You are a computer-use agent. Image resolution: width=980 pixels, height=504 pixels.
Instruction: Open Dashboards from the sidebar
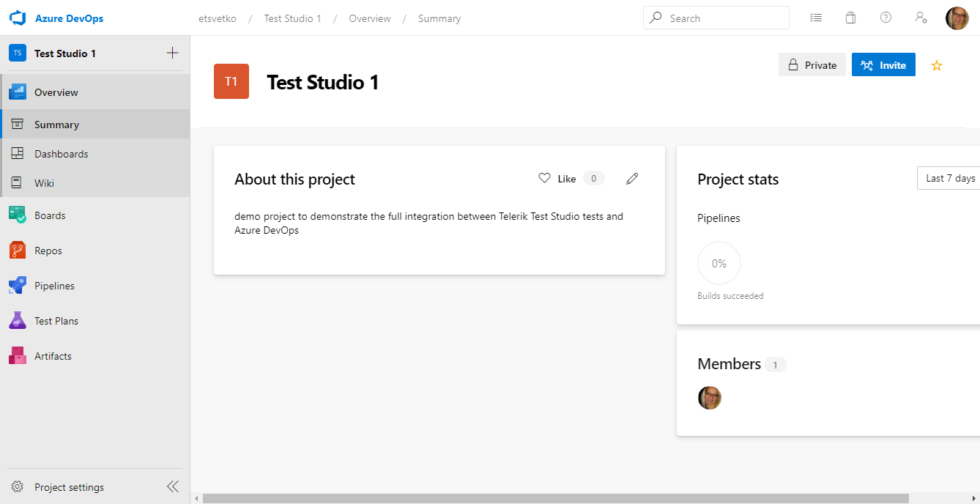coord(95,154)
